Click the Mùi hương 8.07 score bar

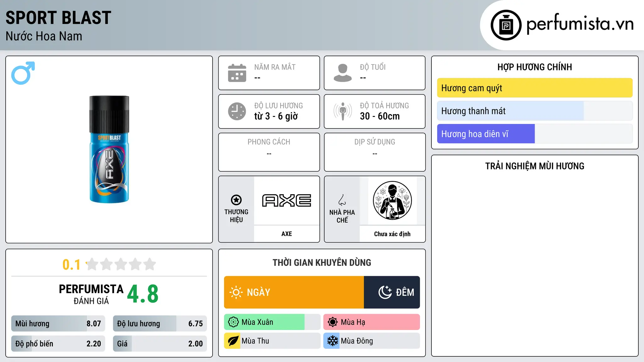[x=58, y=324]
